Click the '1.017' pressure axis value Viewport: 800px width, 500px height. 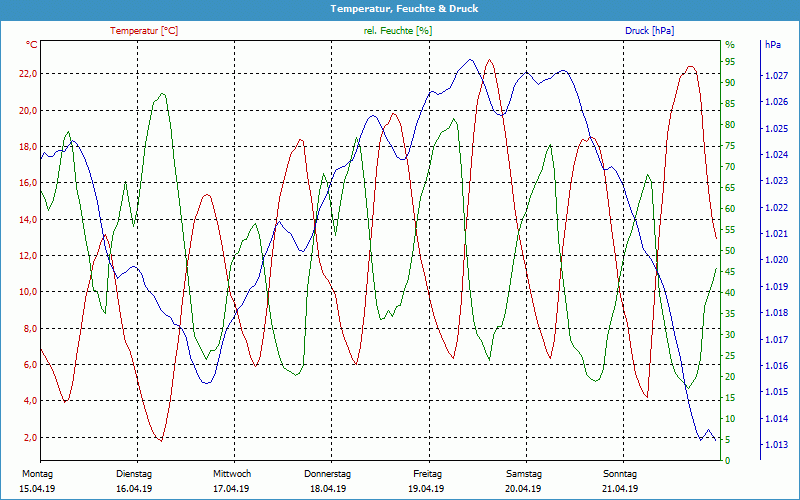pos(776,339)
